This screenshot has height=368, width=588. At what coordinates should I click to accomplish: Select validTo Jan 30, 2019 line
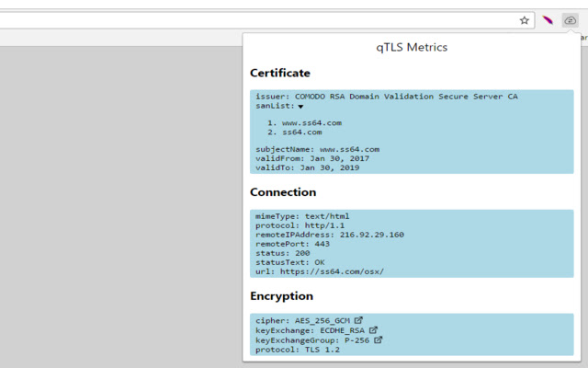pos(308,167)
